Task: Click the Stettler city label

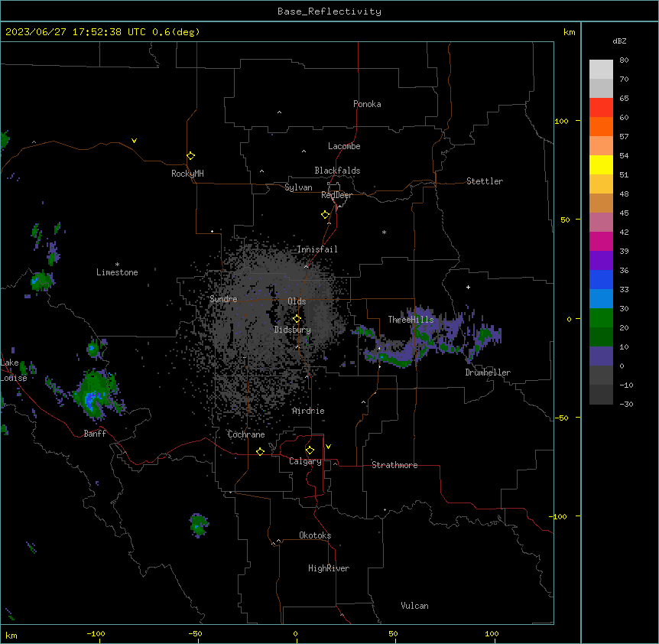Action: click(485, 181)
